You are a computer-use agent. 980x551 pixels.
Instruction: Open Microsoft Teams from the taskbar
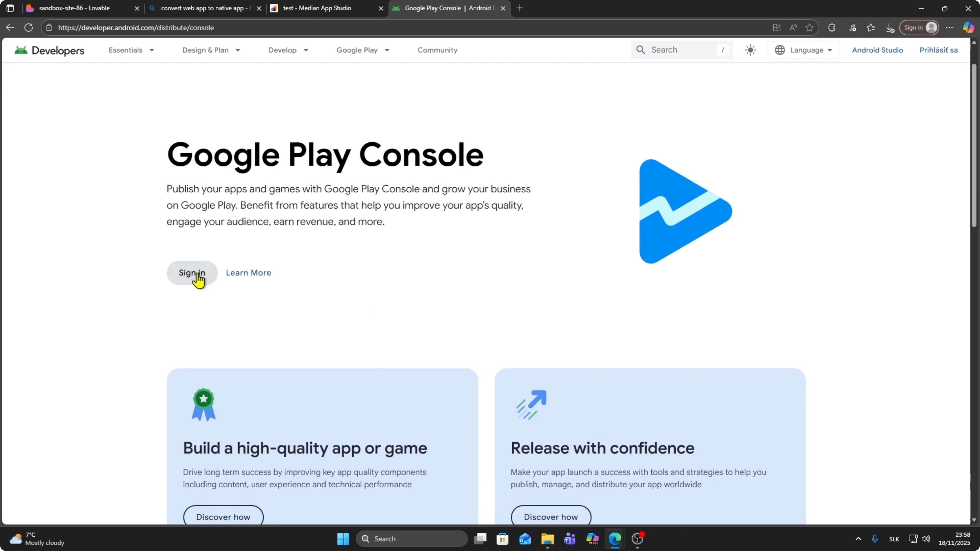570,539
